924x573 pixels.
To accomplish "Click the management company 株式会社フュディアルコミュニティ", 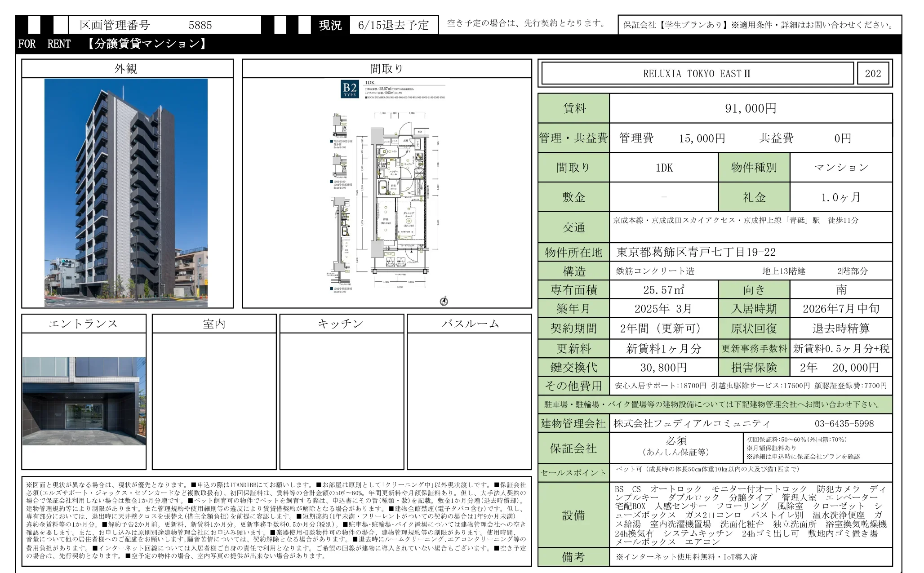I will pyautogui.click(x=693, y=423).
